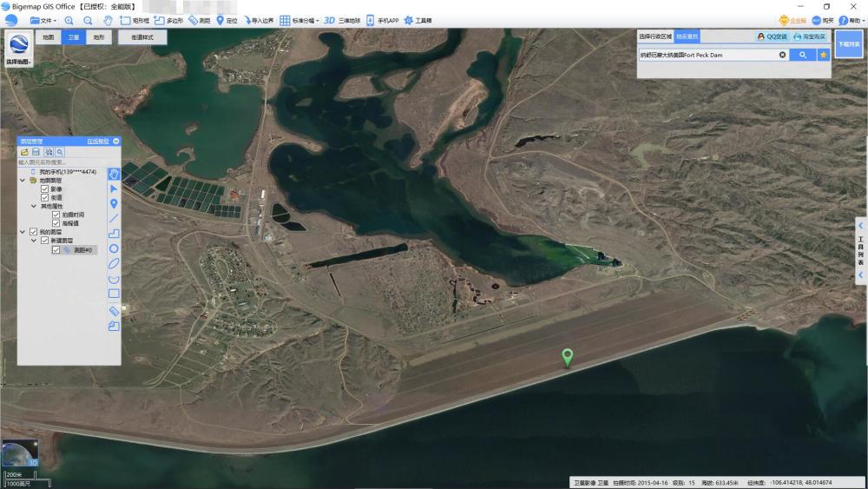Click the 手机APP toolbar item
Screen dimensions: 868x489
tap(382, 21)
